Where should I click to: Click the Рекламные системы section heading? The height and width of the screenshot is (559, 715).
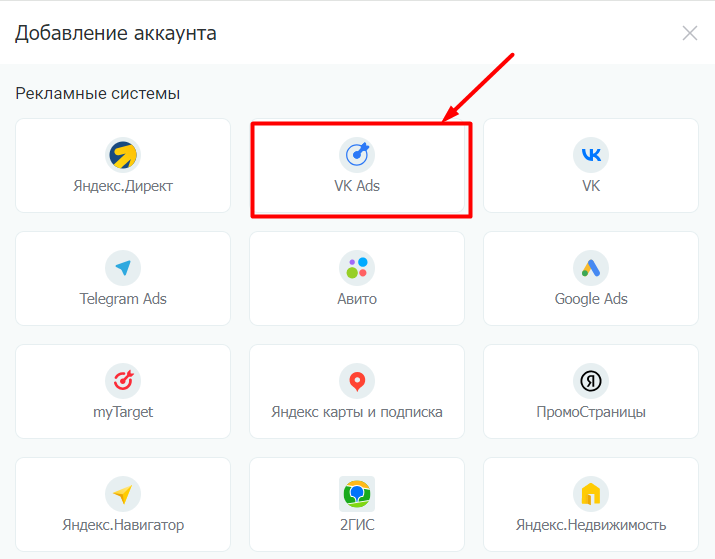click(x=98, y=93)
